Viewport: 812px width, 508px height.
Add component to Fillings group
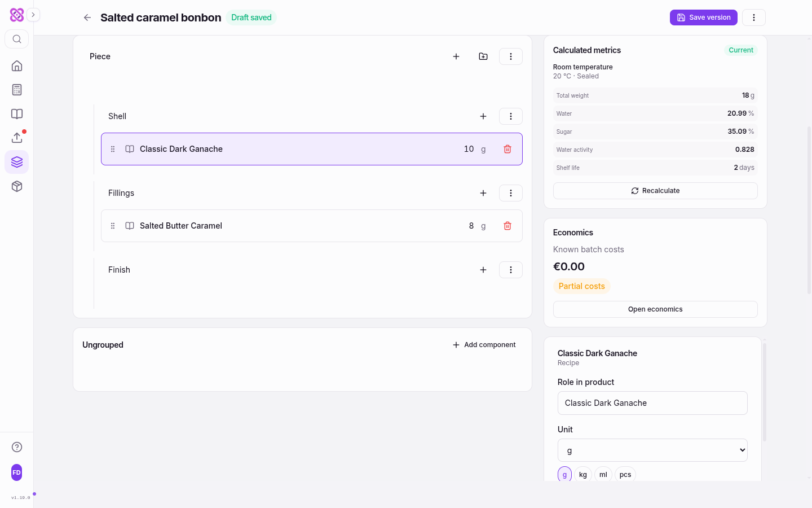(x=483, y=193)
